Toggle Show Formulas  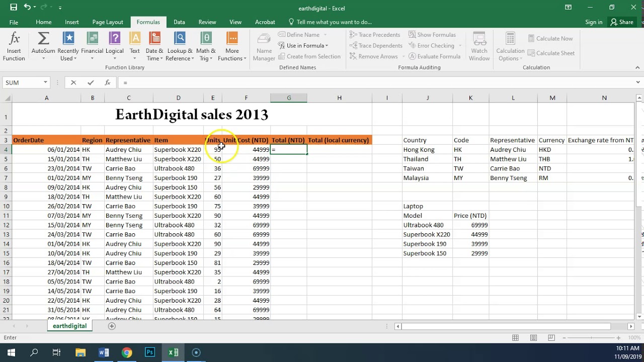pyautogui.click(x=432, y=35)
